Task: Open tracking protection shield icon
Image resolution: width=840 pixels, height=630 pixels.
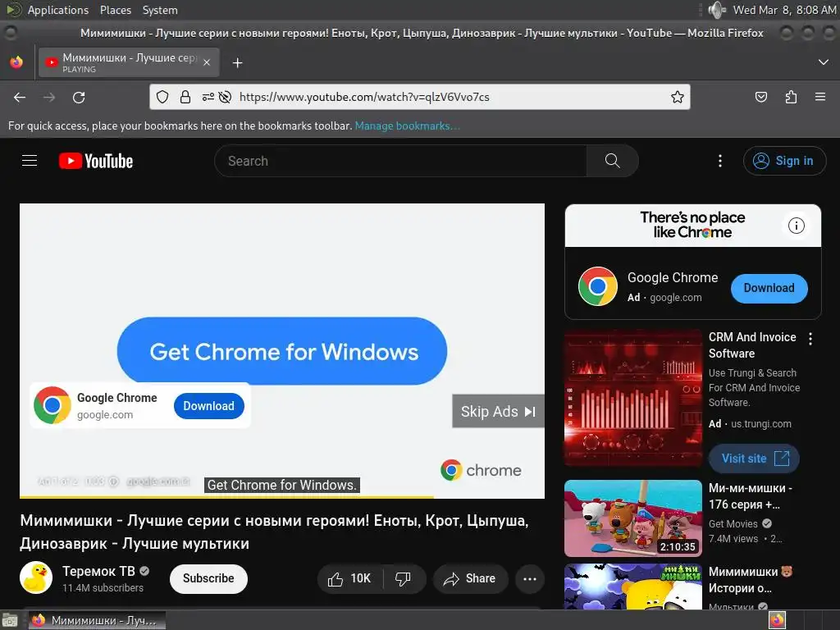Action: pyautogui.click(x=162, y=97)
